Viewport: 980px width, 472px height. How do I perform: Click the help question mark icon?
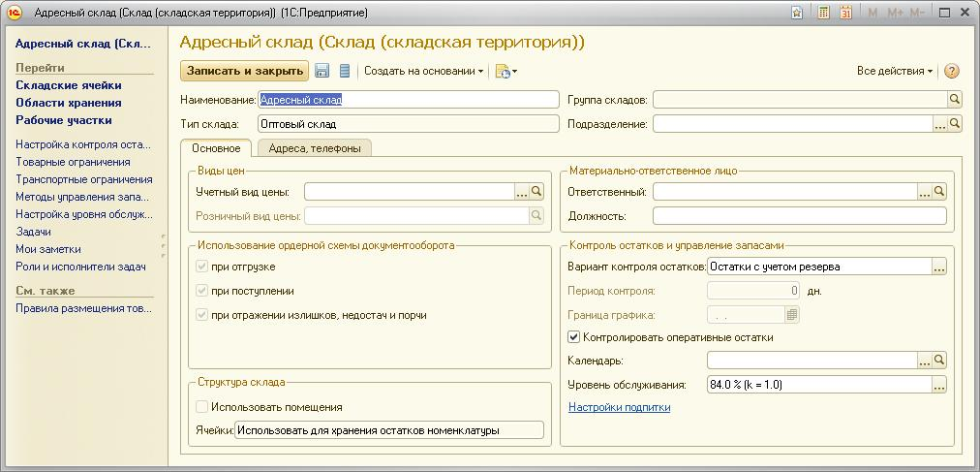[x=951, y=72]
